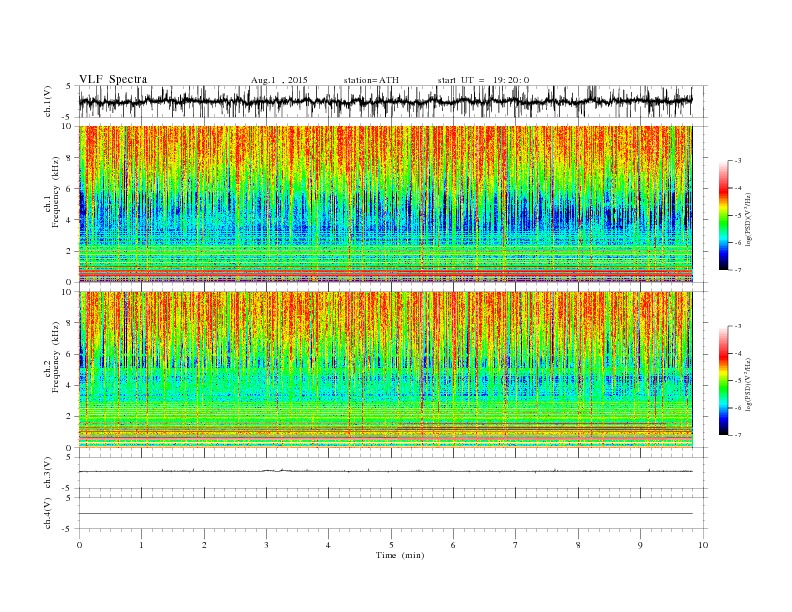This screenshot has height=612, width=792.
Task: Click the "4" kHz tick of ch.1 spectrogram
Action: coord(70,220)
